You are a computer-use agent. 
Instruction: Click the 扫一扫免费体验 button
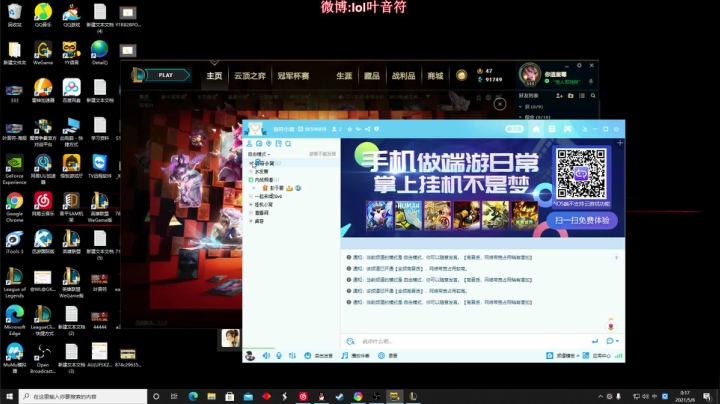click(x=582, y=220)
